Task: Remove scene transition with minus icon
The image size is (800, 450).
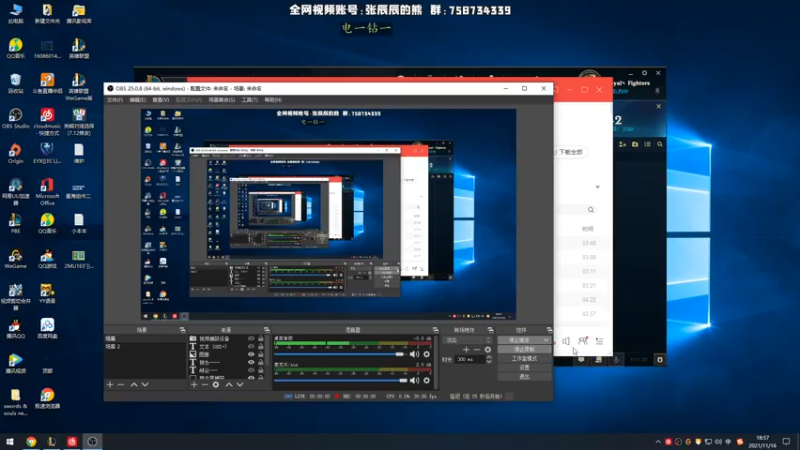Action: pyautogui.click(x=477, y=349)
